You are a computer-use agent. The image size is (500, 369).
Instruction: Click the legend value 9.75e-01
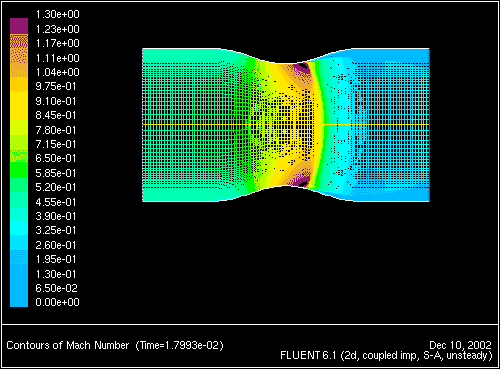pyautogui.click(x=56, y=86)
